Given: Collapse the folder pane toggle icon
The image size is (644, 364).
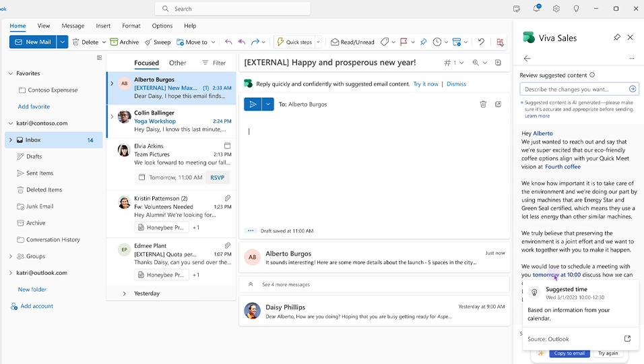Looking at the screenshot, I should (x=100, y=58).
